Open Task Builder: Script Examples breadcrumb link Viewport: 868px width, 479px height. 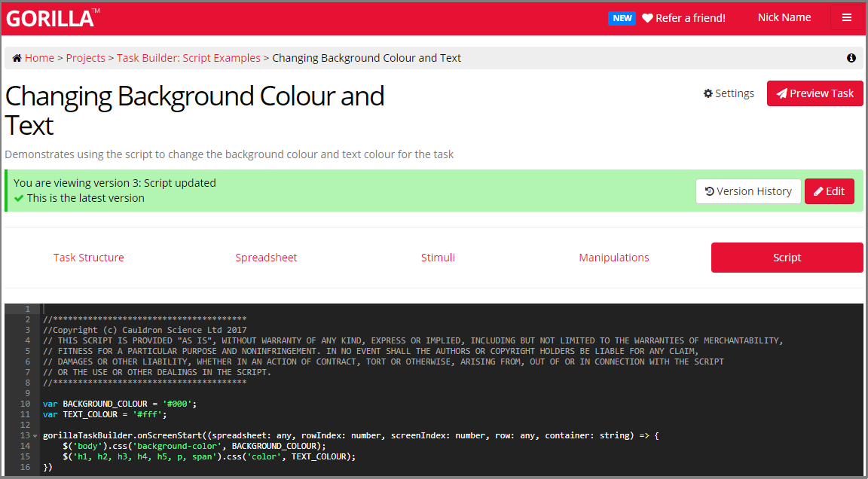(x=188, y=58)
